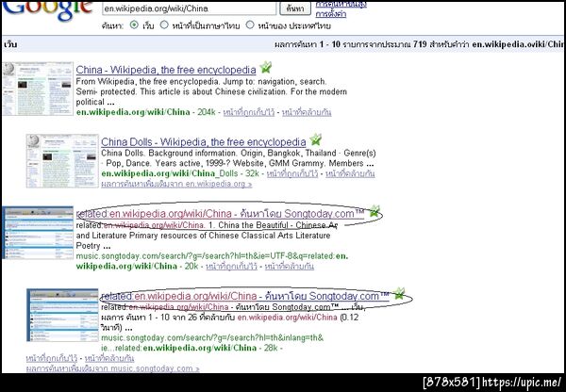The height and width of the screenshot is (392, 566).
Task: Open the การตั้งค่า link near search button
Action: point(331,14)
